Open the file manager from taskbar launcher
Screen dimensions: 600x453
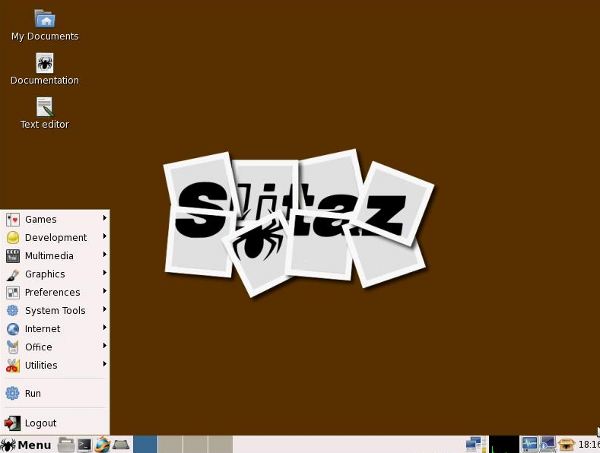point(66,445)
